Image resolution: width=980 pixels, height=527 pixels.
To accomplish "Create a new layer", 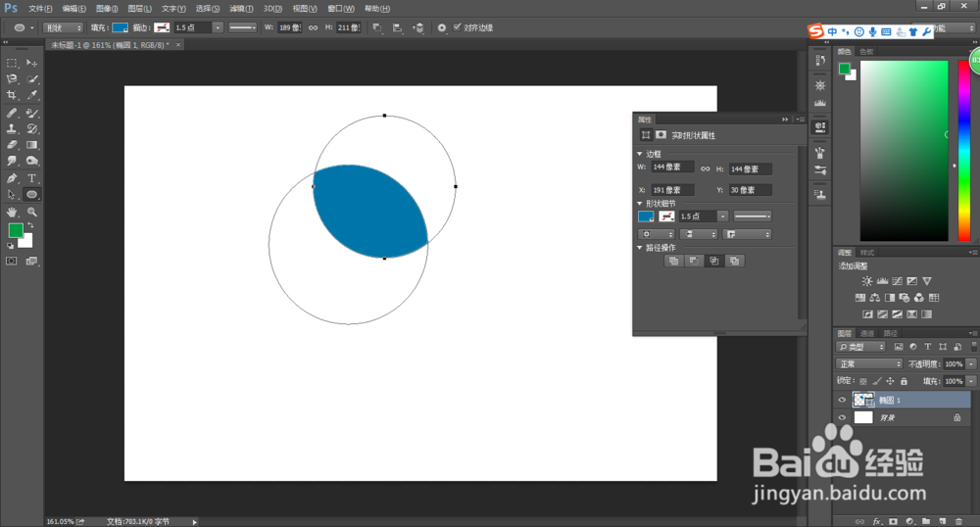I will tap(943, 521).
